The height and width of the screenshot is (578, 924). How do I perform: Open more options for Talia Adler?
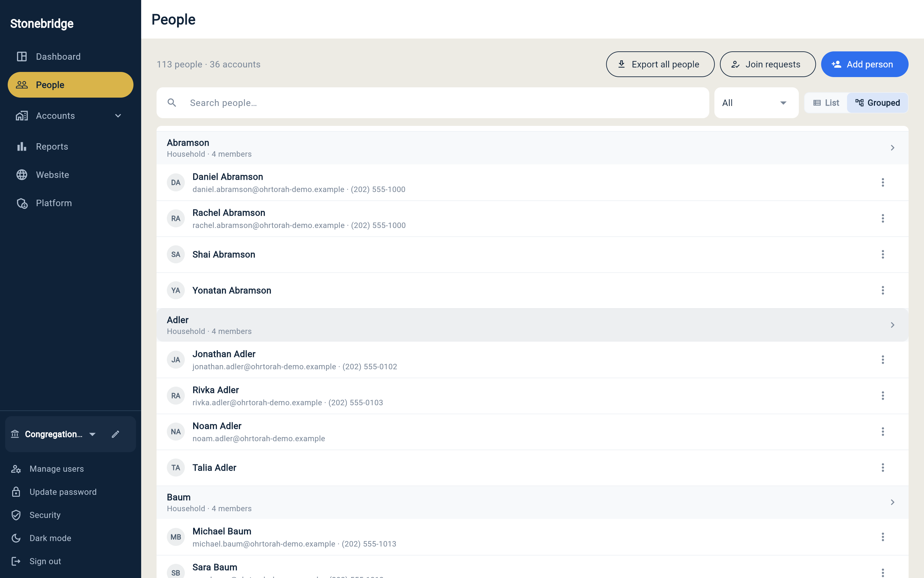[883, 468]
